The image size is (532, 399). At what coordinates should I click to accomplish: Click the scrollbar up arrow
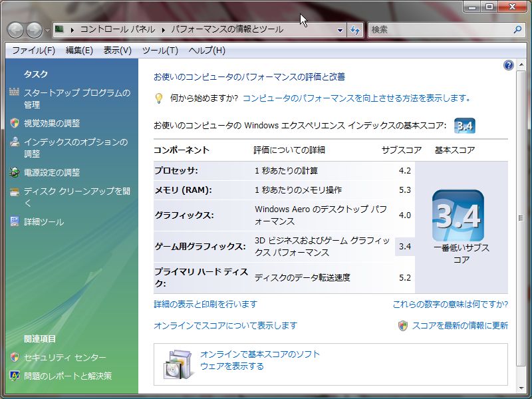pos(521,65)
